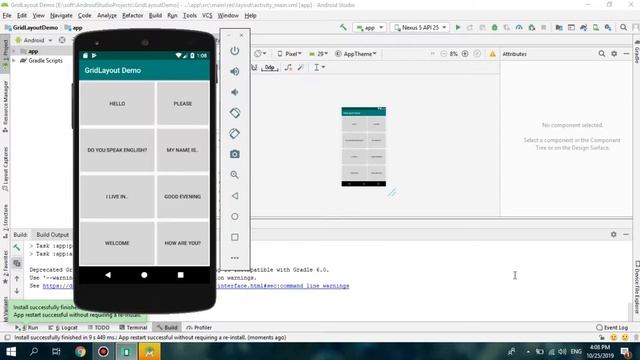Click zoom in plus in design toolbar
This screenshot has height=360, width=640.
tap(465, 54)
